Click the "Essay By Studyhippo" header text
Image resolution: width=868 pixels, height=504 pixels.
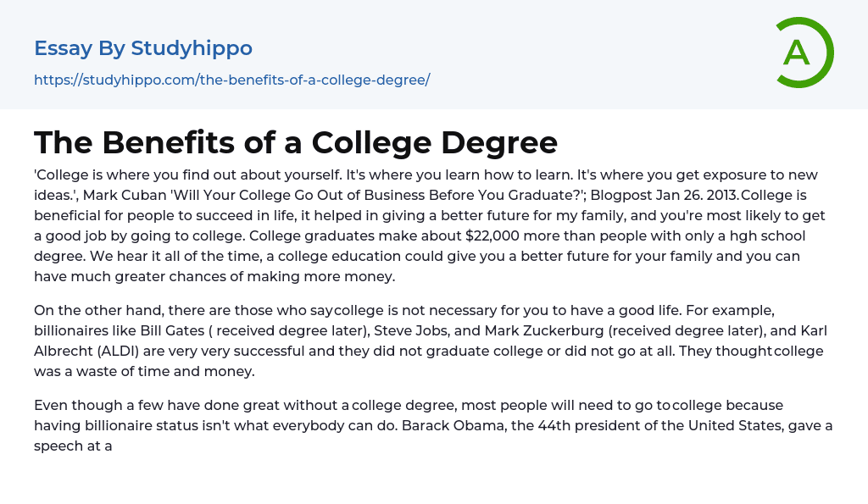(x=143, y=48)
